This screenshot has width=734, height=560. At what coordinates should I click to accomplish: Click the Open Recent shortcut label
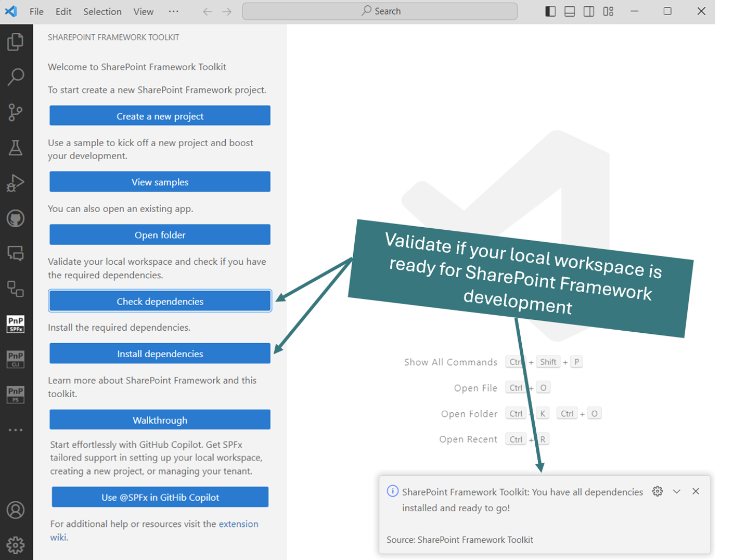click(468, 439)
